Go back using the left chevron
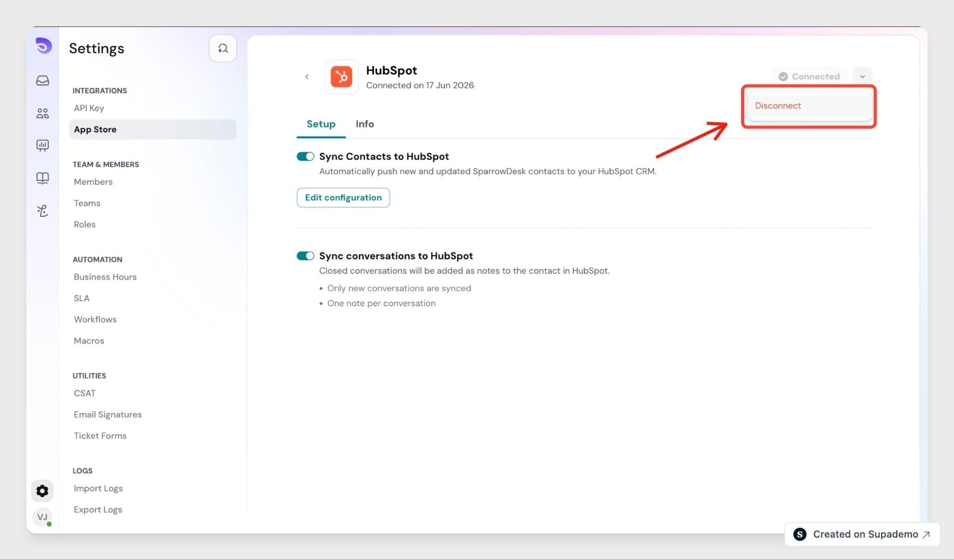The height and width of the screenshot is (560, 954). coord(307,76)
